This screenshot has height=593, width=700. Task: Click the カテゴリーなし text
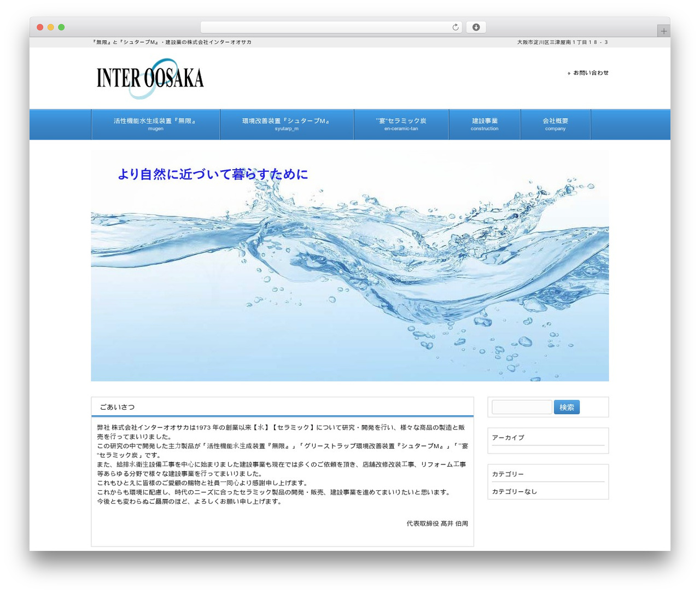[x=515, y=492]
